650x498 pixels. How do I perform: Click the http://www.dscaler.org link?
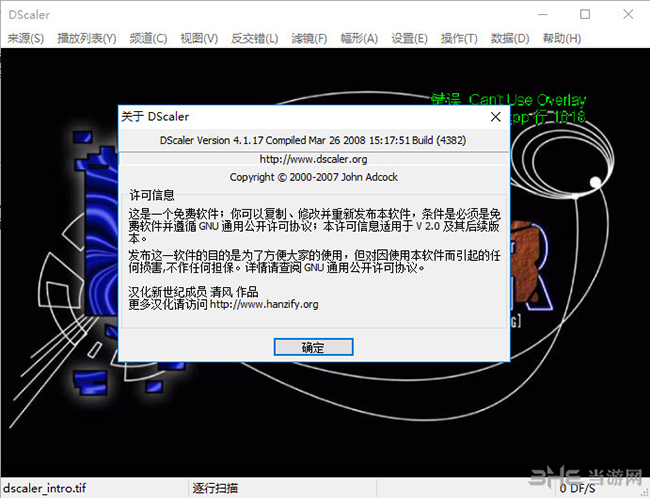313,159
